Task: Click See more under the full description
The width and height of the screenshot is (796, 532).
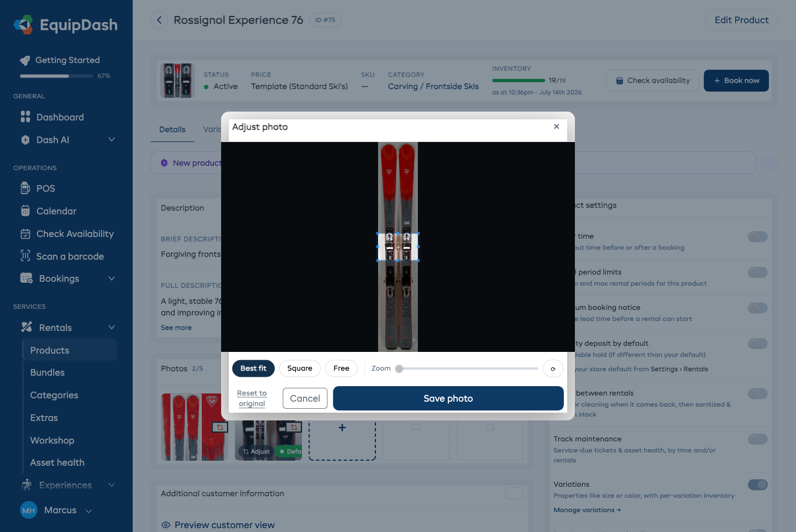Action: tap(176, 328)
